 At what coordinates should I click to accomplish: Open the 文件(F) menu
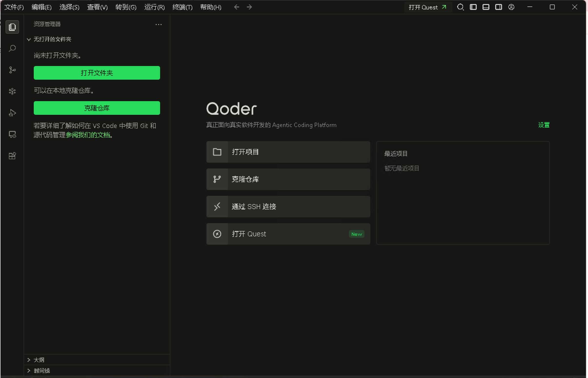coord(14,7)
